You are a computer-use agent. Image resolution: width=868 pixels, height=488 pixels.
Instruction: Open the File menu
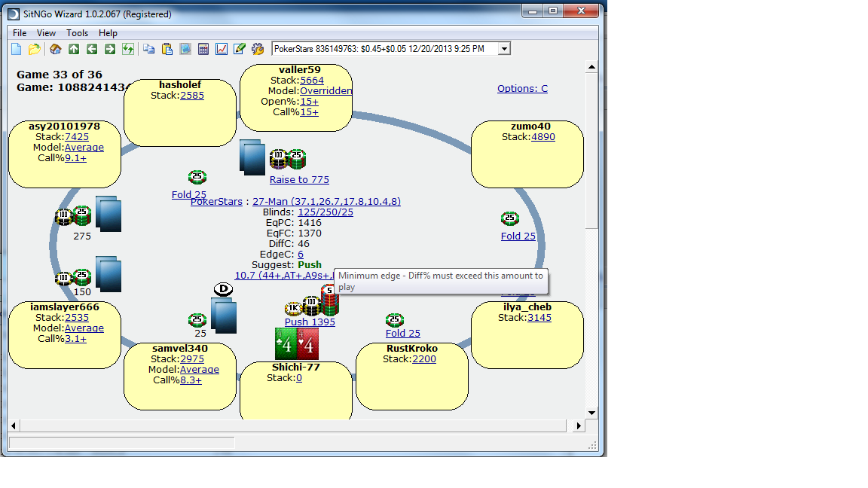(20, 33)
